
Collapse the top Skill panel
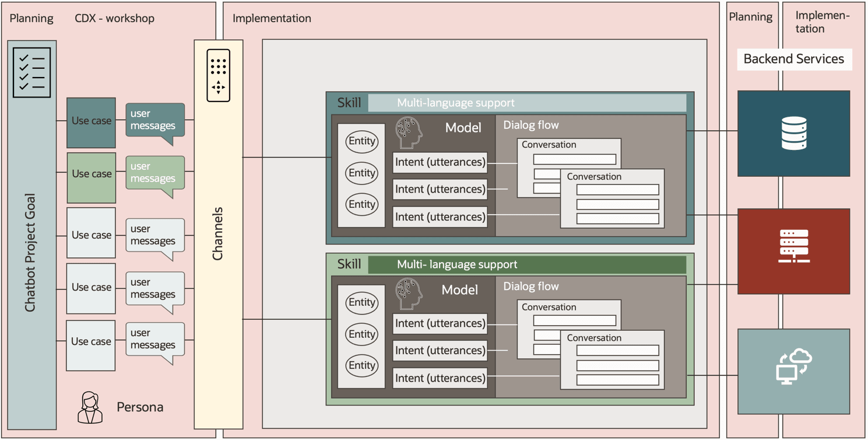coord(350,102)
